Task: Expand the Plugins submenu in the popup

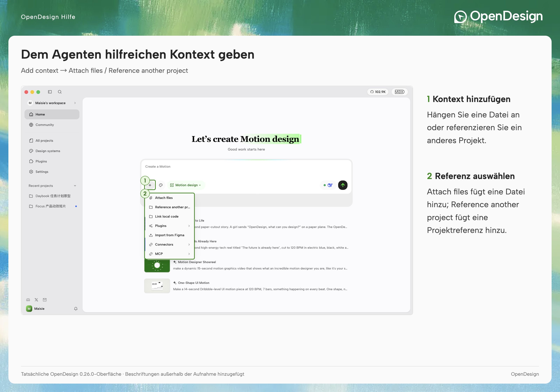Action: click(x=170, y=226)
